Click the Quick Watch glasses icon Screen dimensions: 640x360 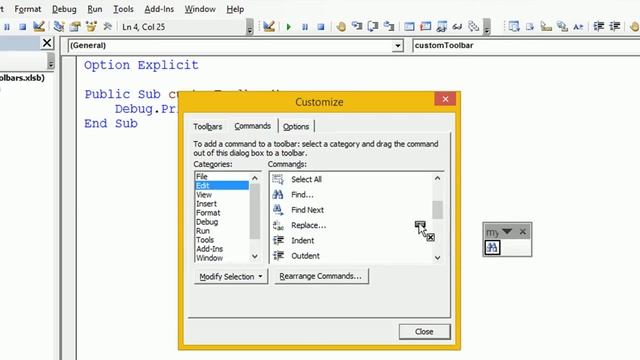coord(457,27)
